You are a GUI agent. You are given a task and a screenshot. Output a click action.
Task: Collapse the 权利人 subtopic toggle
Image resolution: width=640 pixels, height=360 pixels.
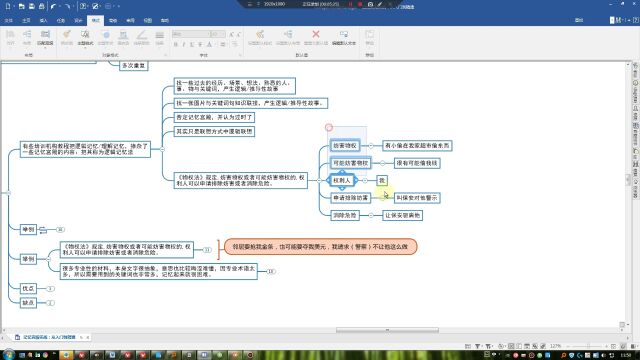[x=365, y=180]
